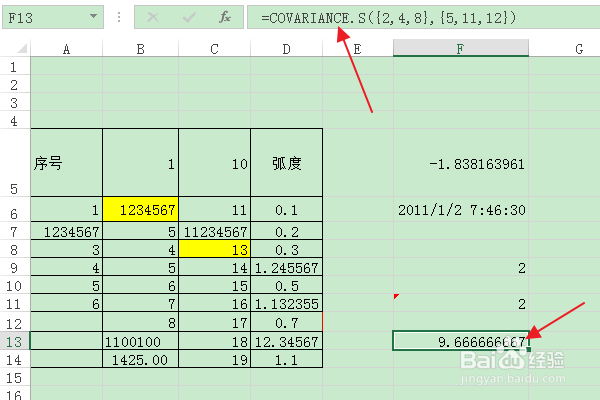Select column E header
Image resolution: width=600 pixels, height=400 pixels.
(x=357, y=49)
